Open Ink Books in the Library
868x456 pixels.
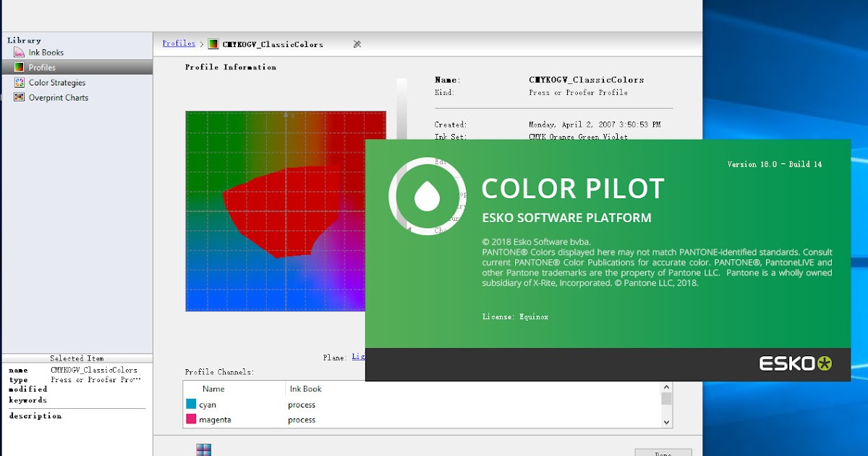click(46, 52)
